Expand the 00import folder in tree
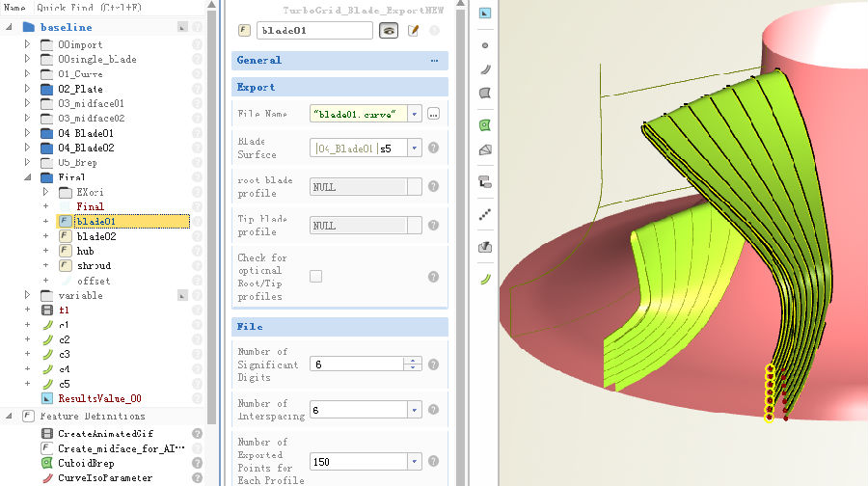Screen dimensions: 868x486 [27, 44]
